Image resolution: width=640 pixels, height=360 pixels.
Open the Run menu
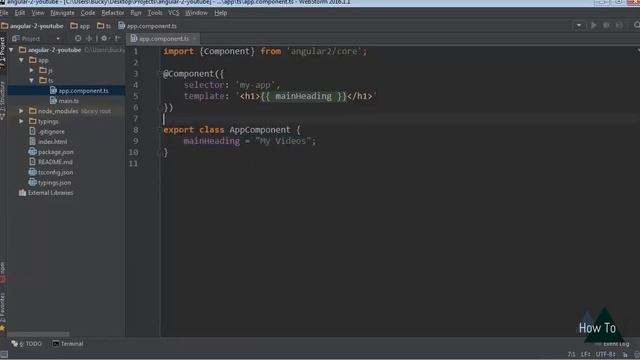[136, 13]
